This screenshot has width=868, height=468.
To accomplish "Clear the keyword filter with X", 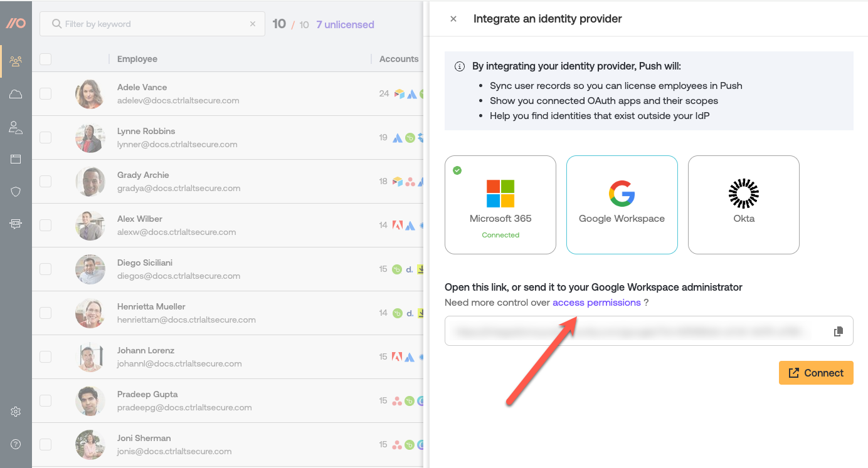I will tap(253, 24).
